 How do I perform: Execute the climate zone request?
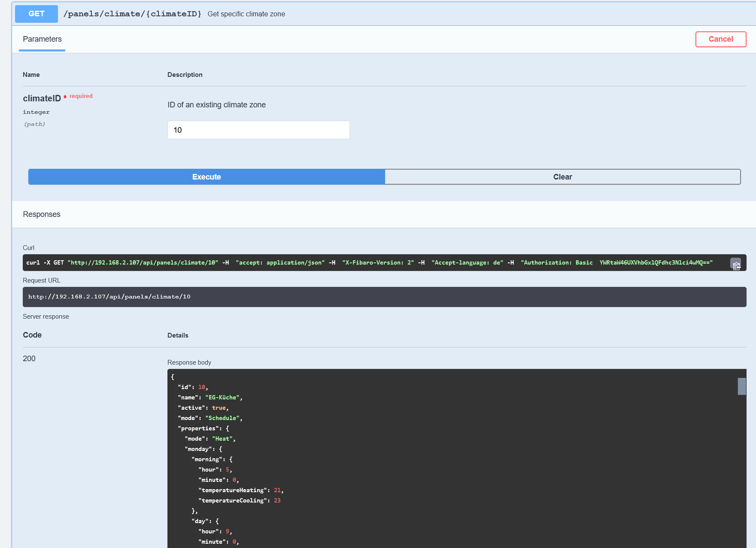(206, 177)
